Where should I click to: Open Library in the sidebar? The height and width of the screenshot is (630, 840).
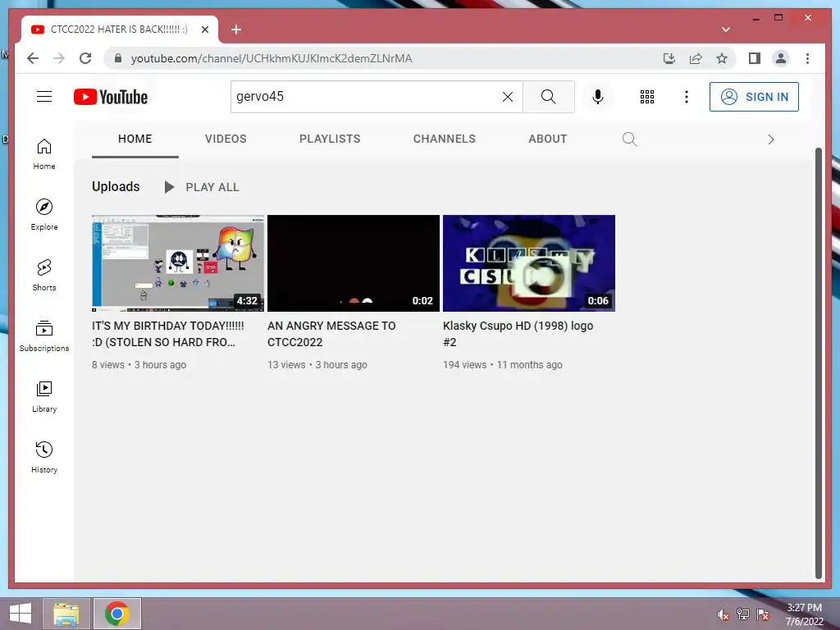(44, 397)
